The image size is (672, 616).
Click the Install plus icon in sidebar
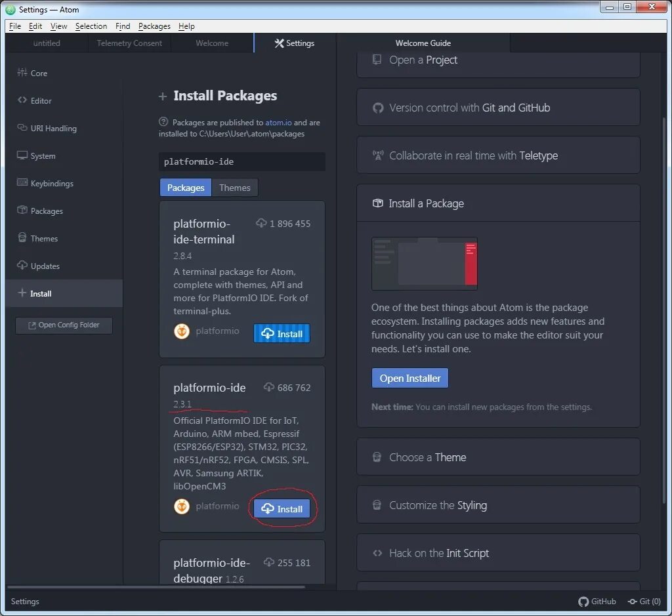click(x=22, y=293)
